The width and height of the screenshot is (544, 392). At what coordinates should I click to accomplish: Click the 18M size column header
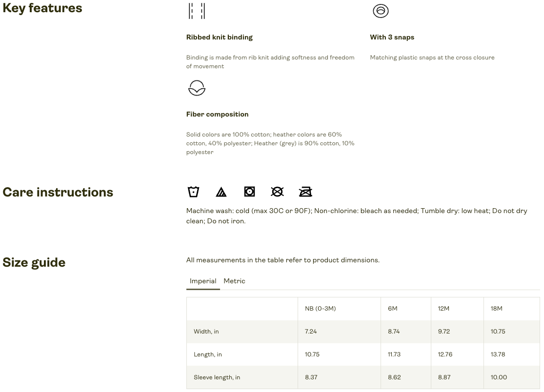(496, 309)
